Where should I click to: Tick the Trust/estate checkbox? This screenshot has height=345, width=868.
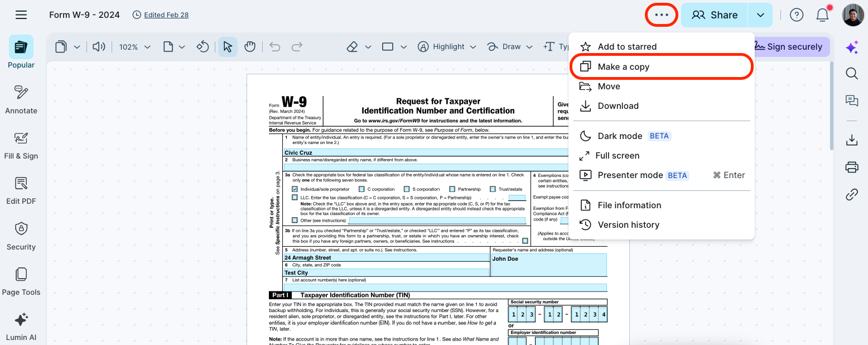493,189
